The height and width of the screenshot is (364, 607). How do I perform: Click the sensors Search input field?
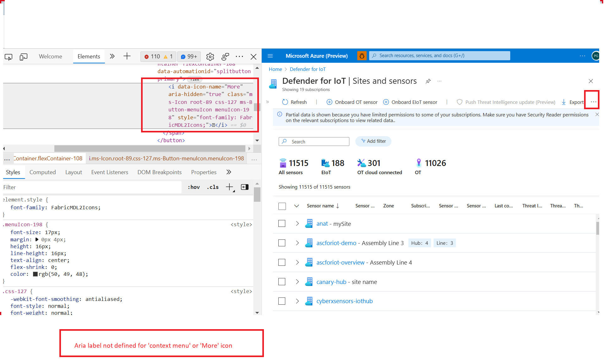(x=314, y=142)
